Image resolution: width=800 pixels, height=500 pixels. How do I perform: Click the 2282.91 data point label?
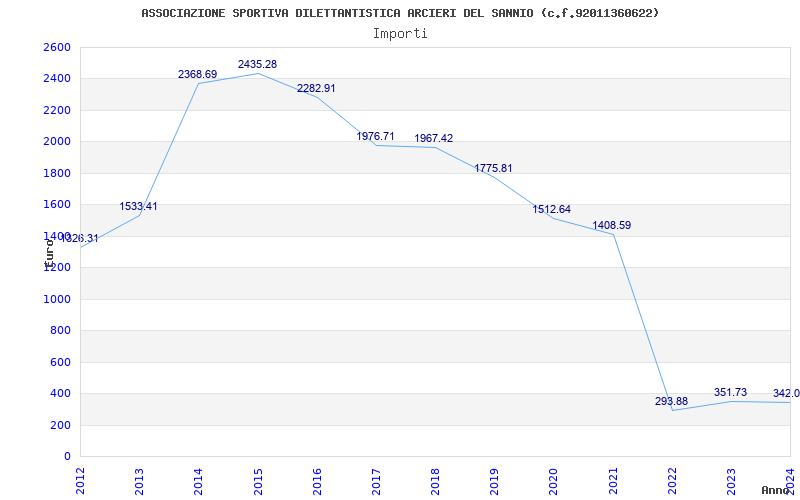316,88
